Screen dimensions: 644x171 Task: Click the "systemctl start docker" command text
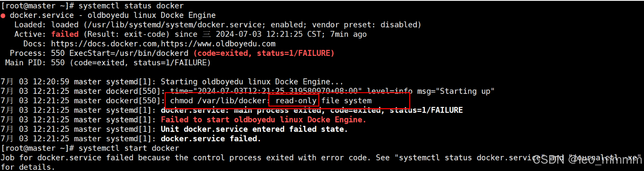tap(128, 148)
